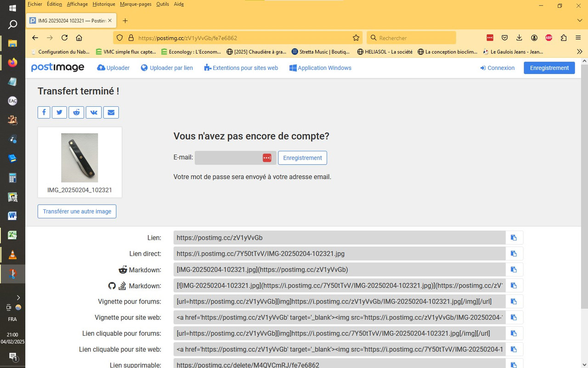Click Transférer une autre image

click(77, 212)
